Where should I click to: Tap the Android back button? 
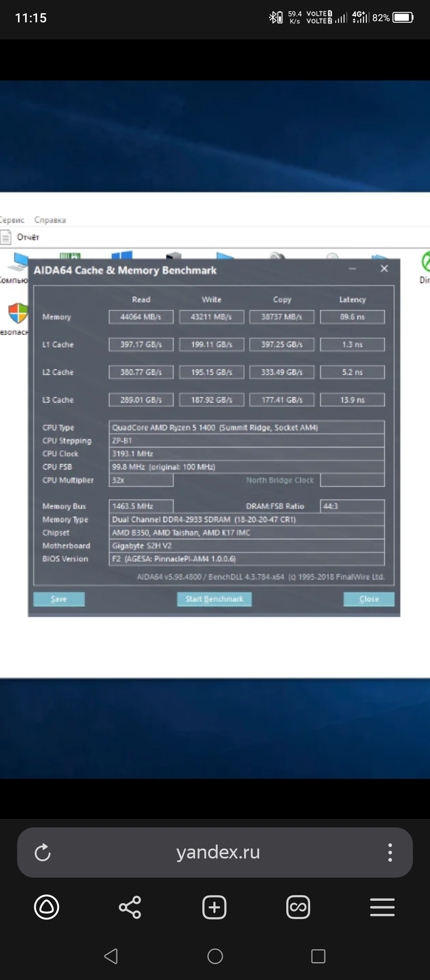click(111, 956)
